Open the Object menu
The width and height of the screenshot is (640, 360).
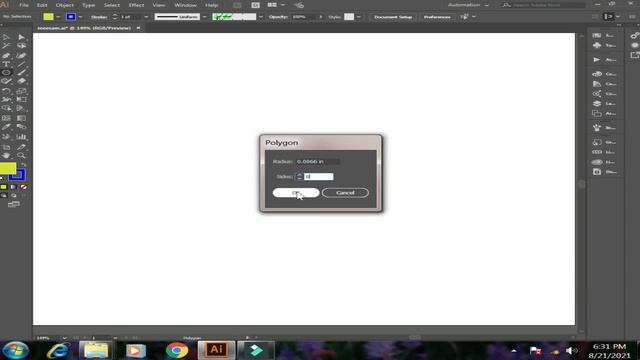coord(64,5)
